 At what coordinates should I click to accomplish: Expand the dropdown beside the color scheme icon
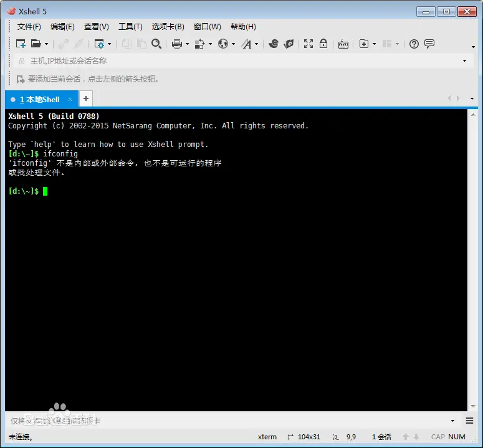pos(211,44)
